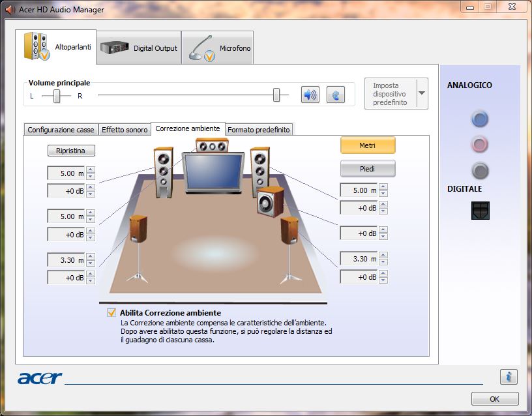Image resolution: width=532 pixels, height=416 pixels.
Task: Decrease rear right gain +0 dB
Action: pyautogui.click(x=383, y=280)
